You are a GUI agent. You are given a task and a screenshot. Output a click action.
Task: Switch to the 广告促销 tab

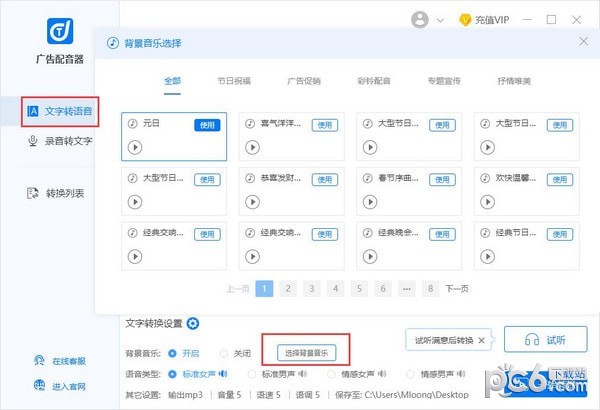[304, 81]
